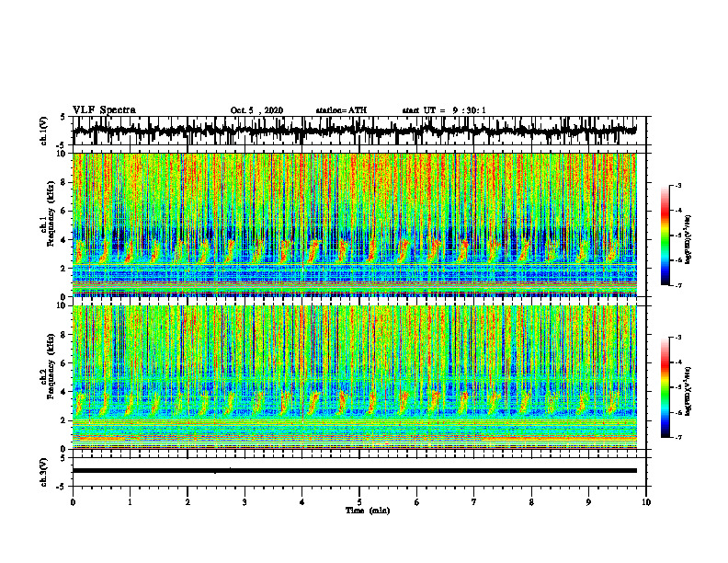
Task: Click time axis tick label "10"
Action: pyautogui.click(x=646, y=502)
